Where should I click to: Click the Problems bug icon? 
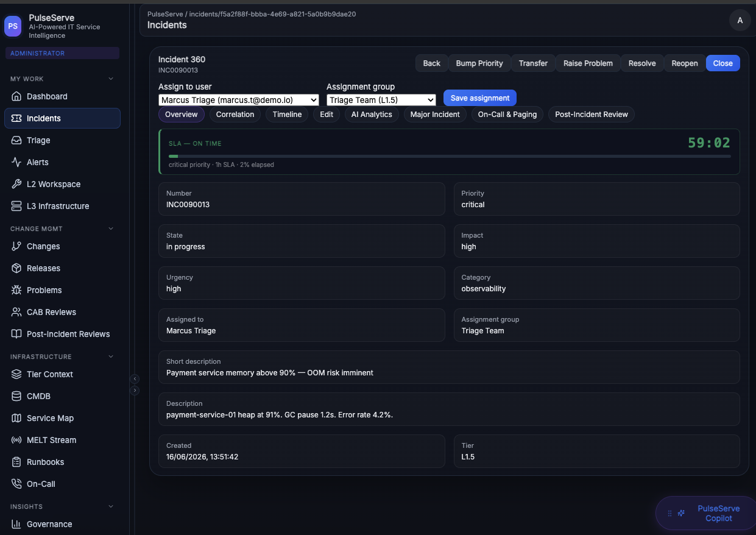point(16,290)
